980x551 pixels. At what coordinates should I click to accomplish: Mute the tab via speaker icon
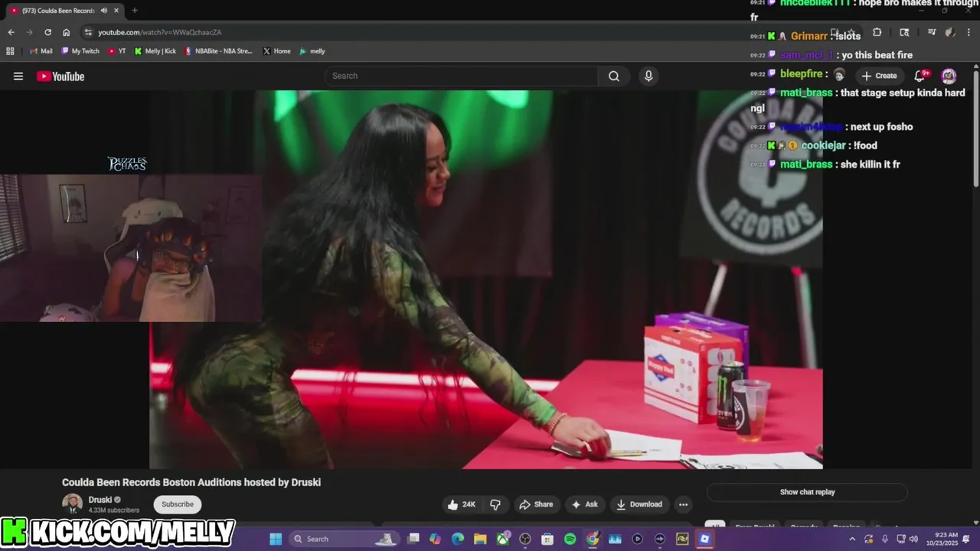pos(103,11)
